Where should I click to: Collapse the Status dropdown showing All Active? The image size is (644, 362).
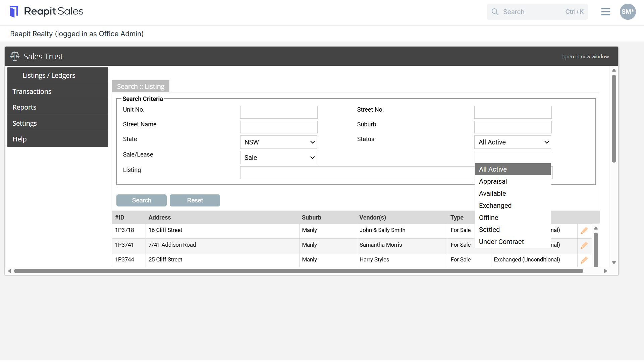tap(513, 142)
